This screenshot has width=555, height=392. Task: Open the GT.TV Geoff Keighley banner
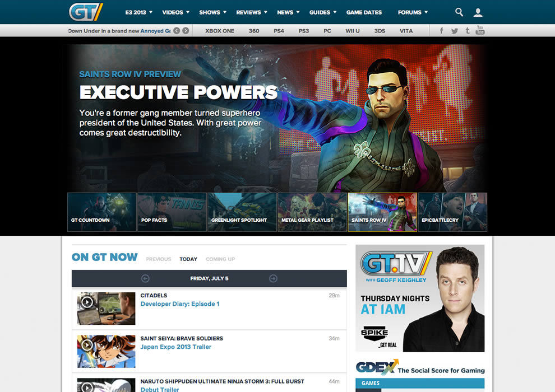click(x=420, y=298)
